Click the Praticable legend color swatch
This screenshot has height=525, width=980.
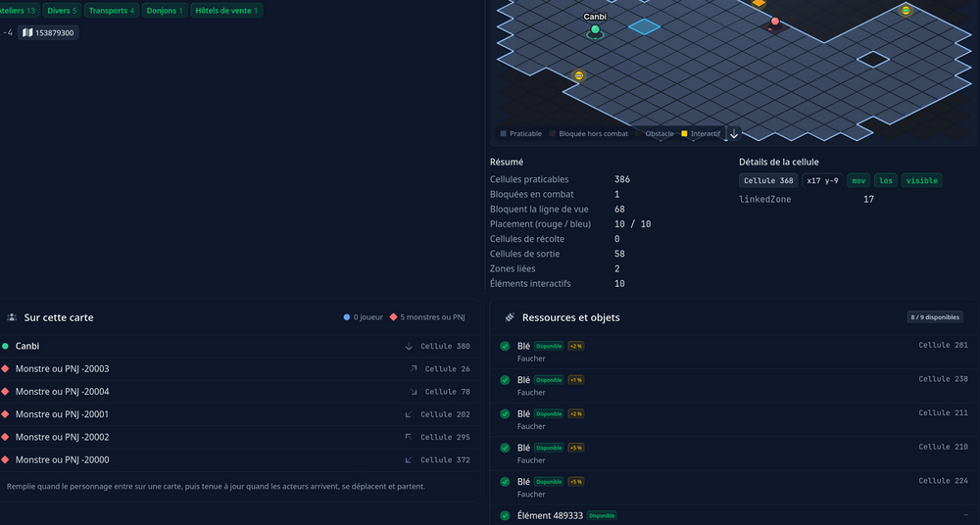pyautogui.click(x=503, y=134)
